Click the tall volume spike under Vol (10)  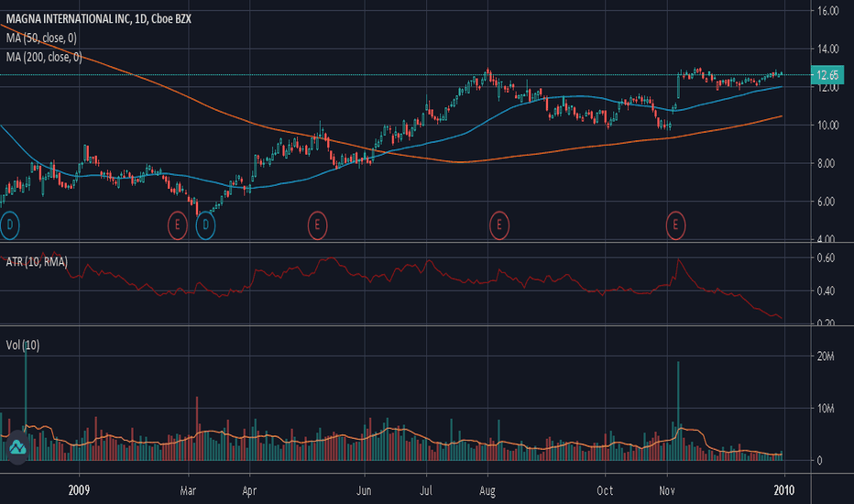[26, 402]
